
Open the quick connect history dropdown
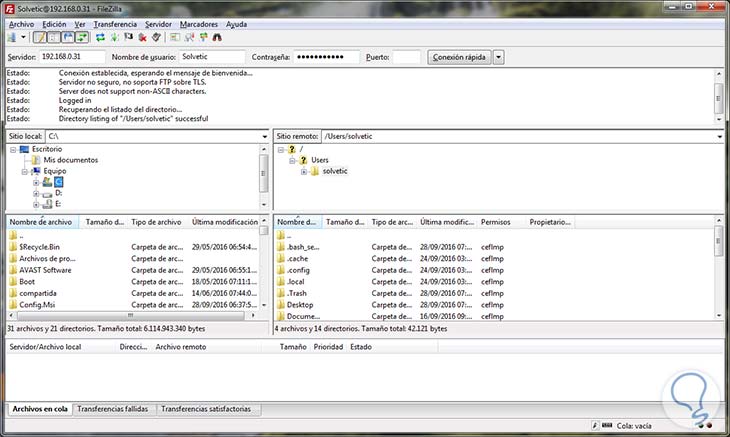(x=498, y=57)
